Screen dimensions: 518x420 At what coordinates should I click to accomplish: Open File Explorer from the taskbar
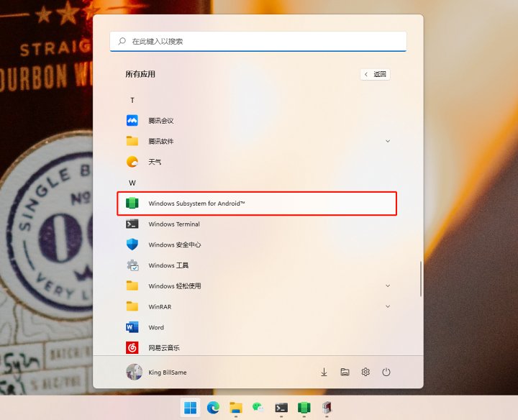(x=236, y=408)
